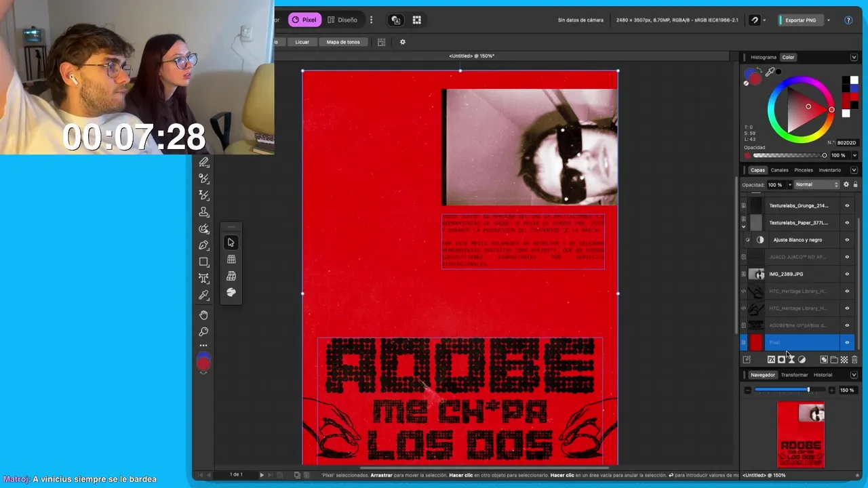Open the grid apps icon in top bar
The image size is (868, 488).
(416, 20)
